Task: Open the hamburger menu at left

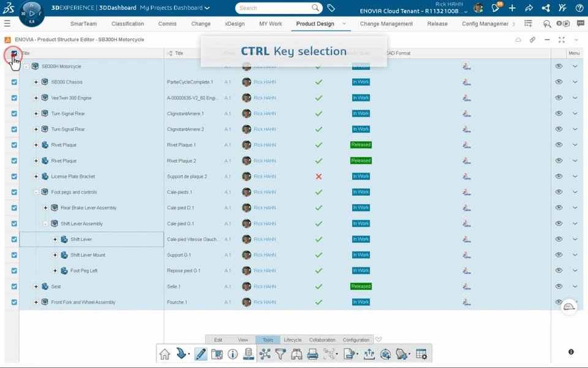Action: (x=7, y=24)
